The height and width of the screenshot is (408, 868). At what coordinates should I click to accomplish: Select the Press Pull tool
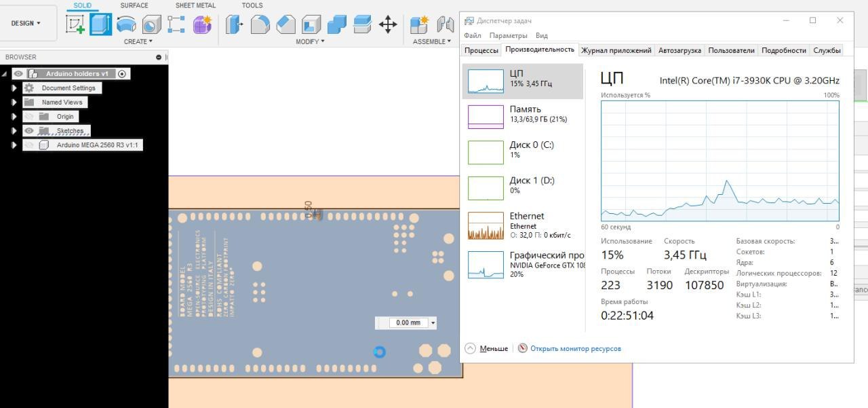235,25
